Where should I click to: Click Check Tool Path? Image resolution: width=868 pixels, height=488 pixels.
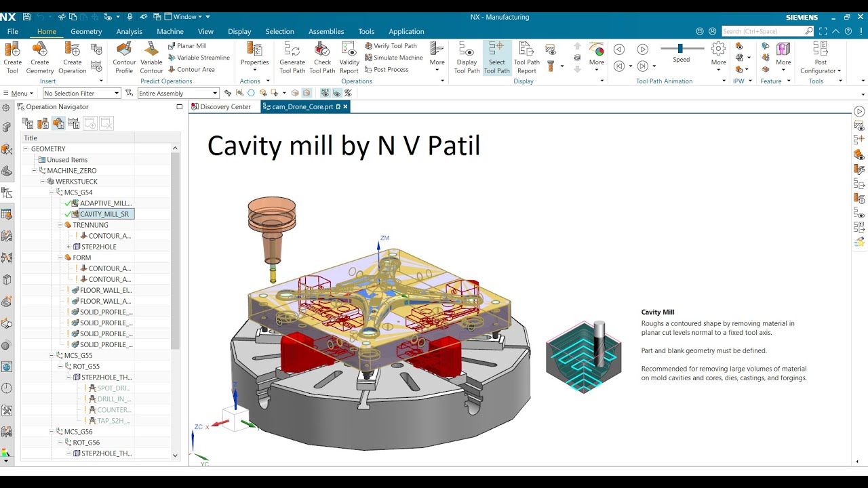322,57
